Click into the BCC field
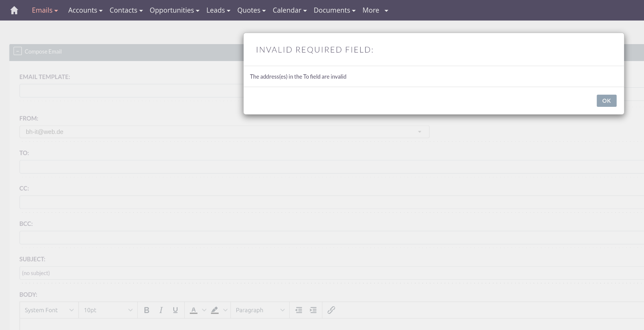The width and height of the screenshot is (644, 330). (x=331, y=238)
